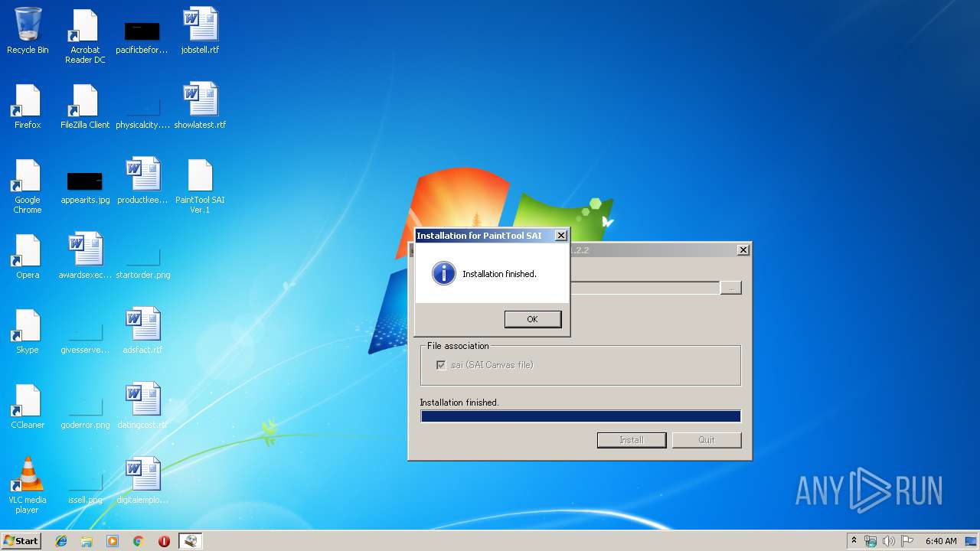Select the jobstell.rtf document icon

200,31
